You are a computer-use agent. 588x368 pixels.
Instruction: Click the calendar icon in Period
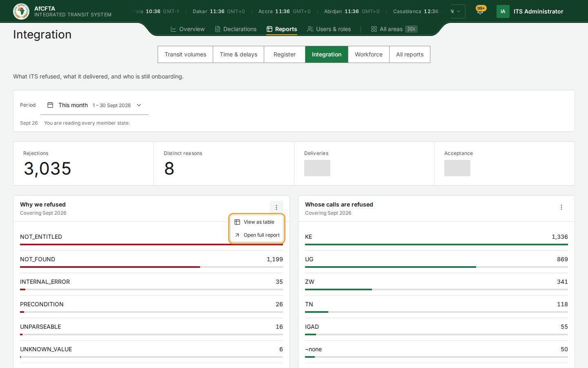(x=50, y=105)
